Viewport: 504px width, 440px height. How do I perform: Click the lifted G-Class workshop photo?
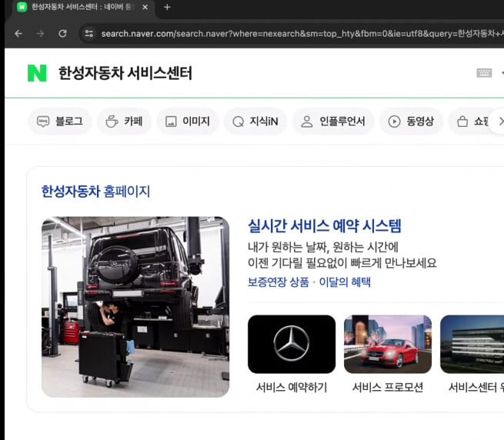pyautogui.click(x=135, y=307)
